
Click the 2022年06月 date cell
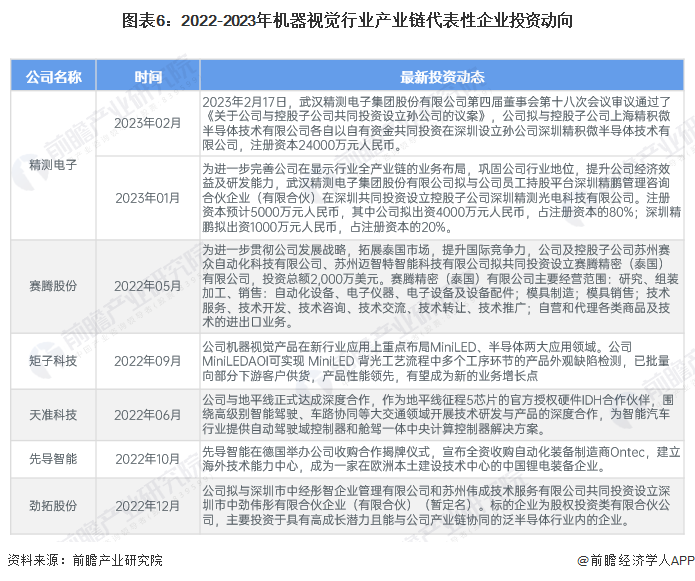148,415
